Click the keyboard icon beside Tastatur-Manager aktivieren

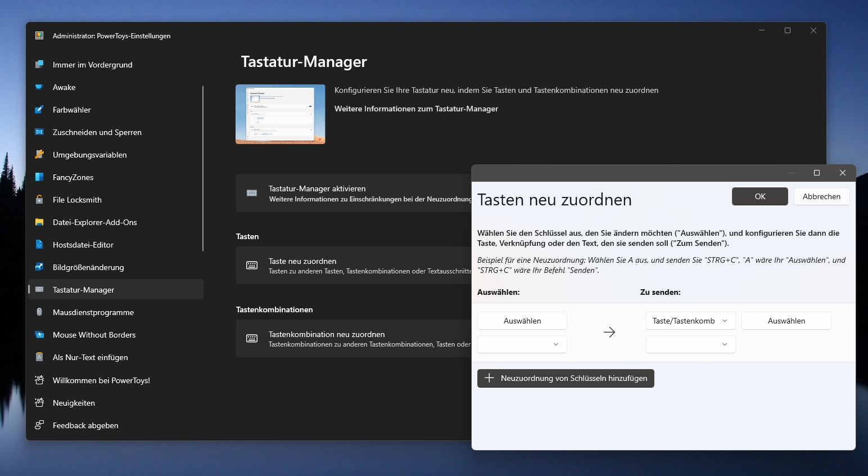coord(252,193)
